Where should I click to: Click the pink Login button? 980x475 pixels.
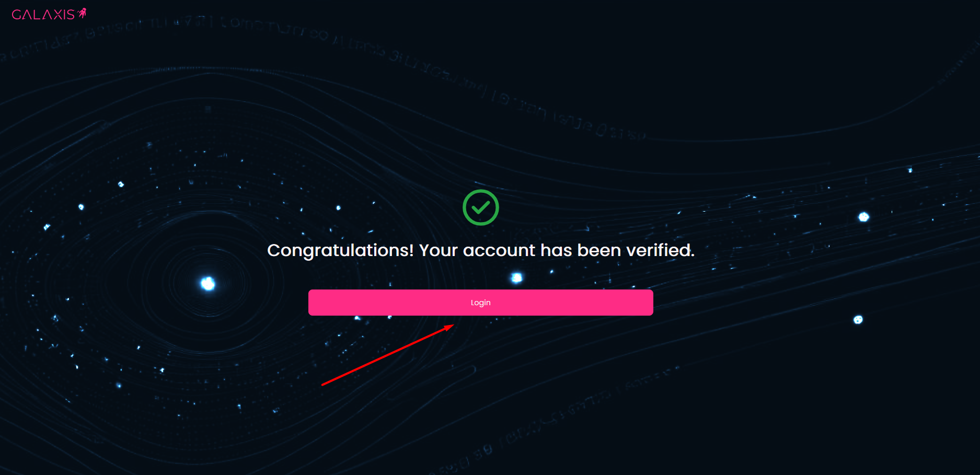[x=480, y=303]
